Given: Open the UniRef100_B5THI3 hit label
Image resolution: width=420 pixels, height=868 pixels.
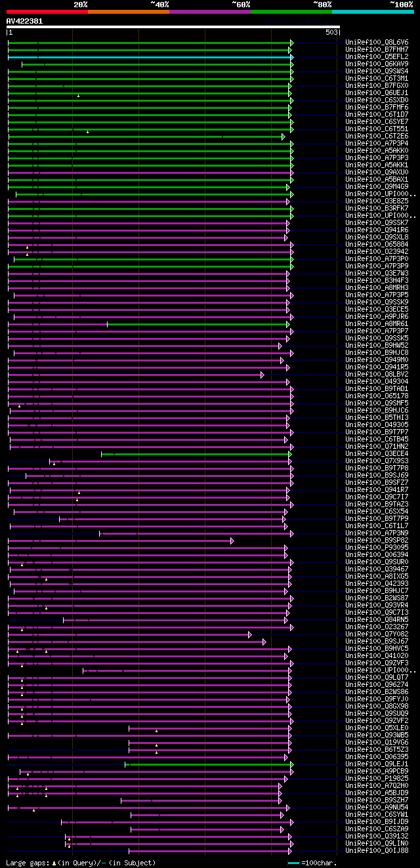Looking at the screenshot, I should (377, 418).
